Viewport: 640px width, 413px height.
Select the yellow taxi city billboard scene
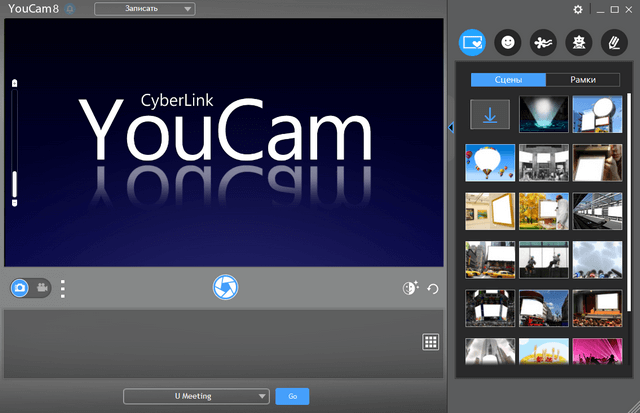490,260
